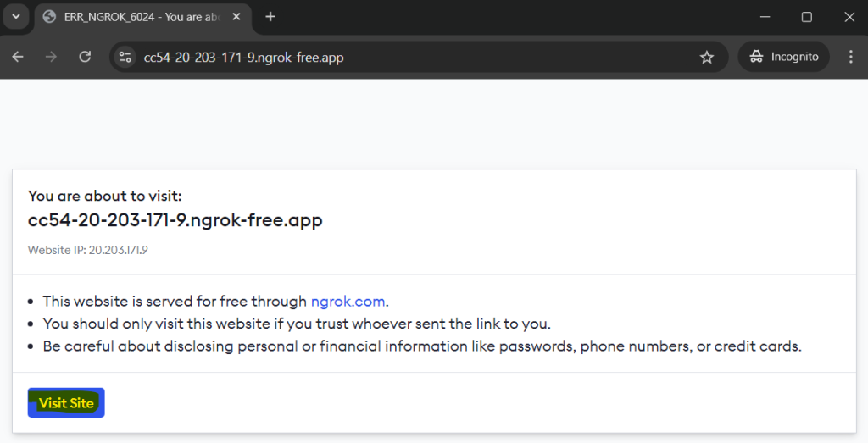The height and width of the screenshot is (443, 868).
Task: Bookmark this page with the star icon
Action: click(706, 57)
